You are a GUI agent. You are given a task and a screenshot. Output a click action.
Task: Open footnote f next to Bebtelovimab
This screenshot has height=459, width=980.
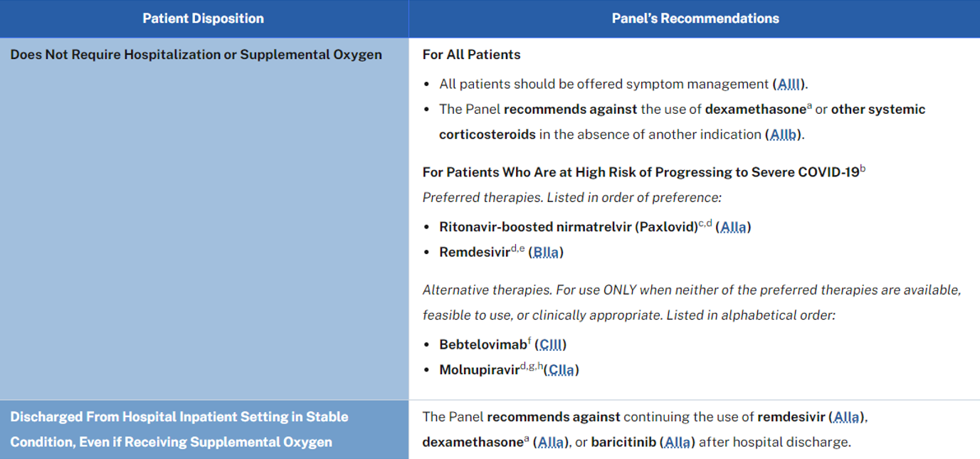pos(529,341)
